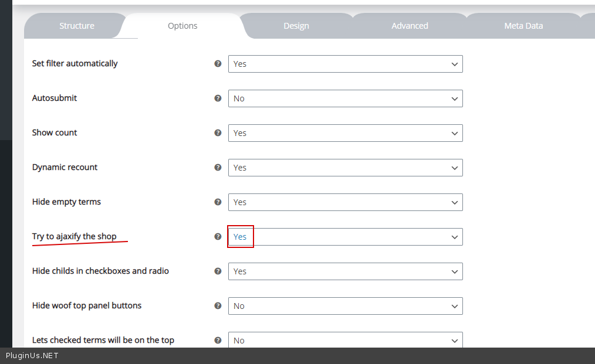Click help icon for Hide woof top panel buttons

(x=218, y=306)
